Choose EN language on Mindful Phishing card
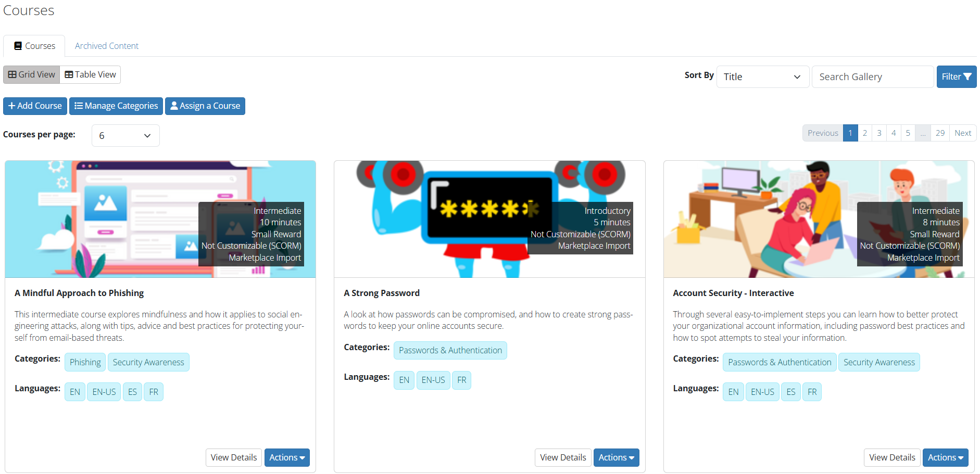Viewport: 980px width, 474px height. pyautogui.click(x=75, y=392)
